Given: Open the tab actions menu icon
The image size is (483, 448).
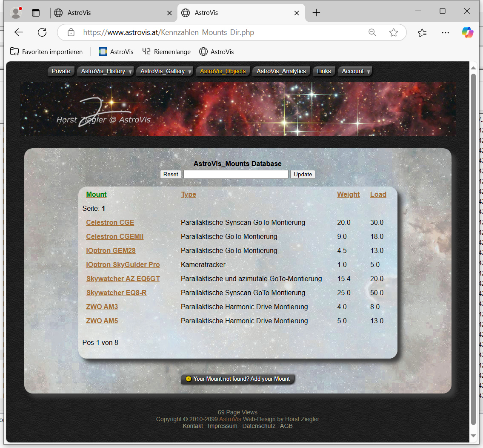Looking at the screenshot, I should pyautogui.click(x=36, y=13).
